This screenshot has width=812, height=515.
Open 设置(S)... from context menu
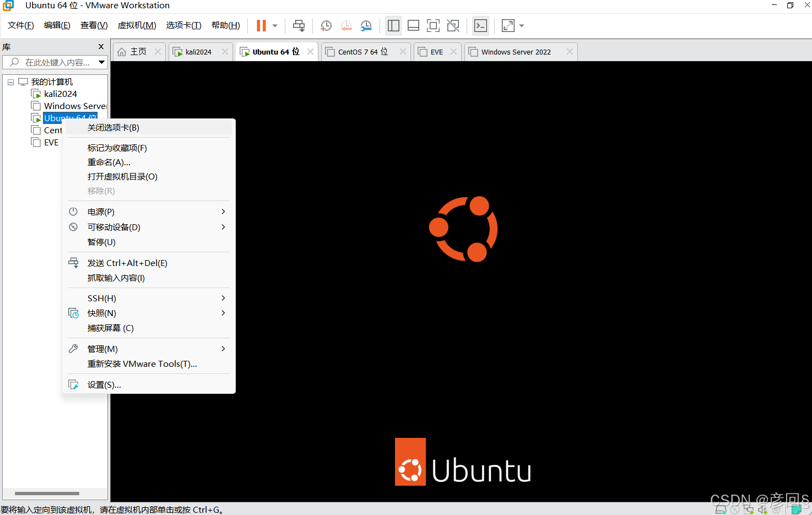coord(148,385)
